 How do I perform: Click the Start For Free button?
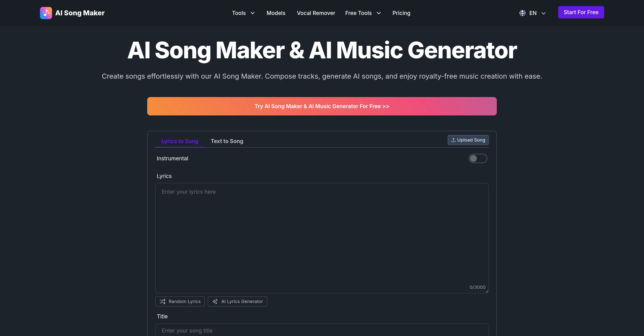point(581,12)
